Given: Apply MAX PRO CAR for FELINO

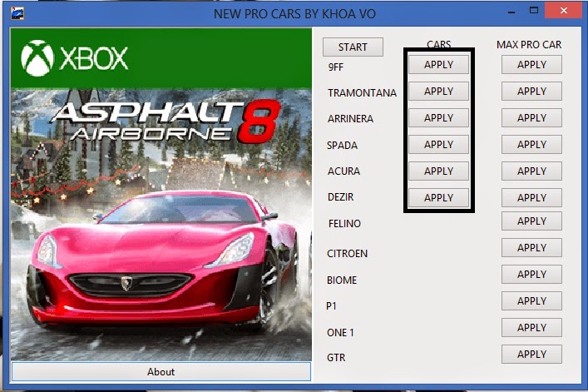Looking at the screenshot, I should pos(531,221).
